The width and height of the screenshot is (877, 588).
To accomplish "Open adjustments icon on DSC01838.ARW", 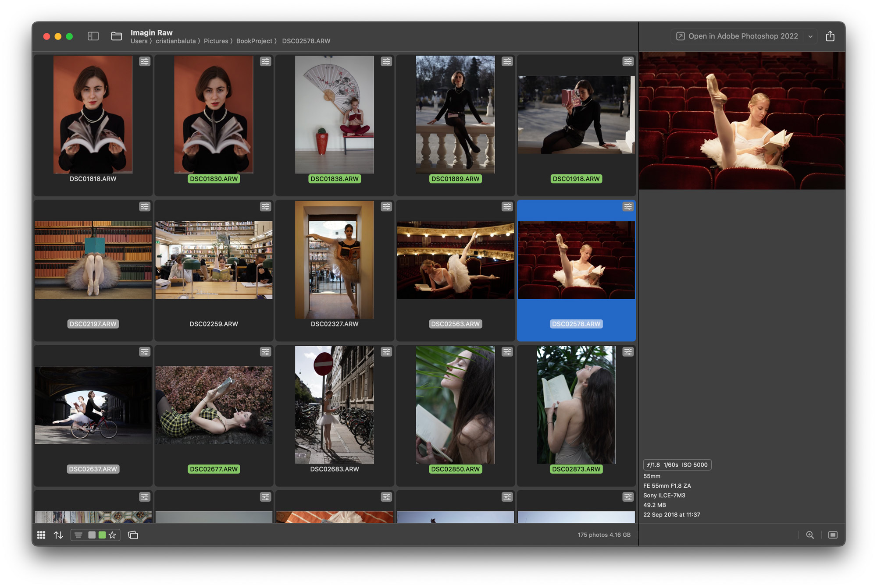I will tap(386, 61).
